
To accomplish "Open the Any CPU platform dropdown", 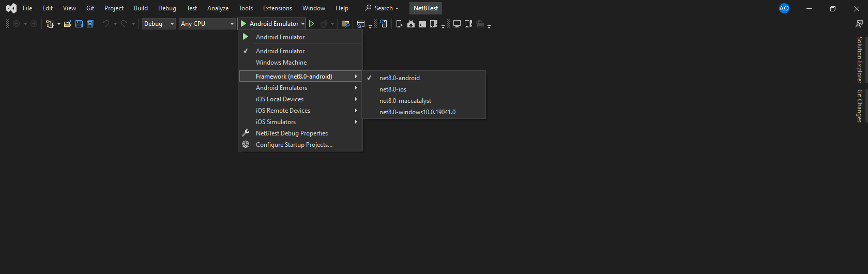I will [x=207, y=24].
